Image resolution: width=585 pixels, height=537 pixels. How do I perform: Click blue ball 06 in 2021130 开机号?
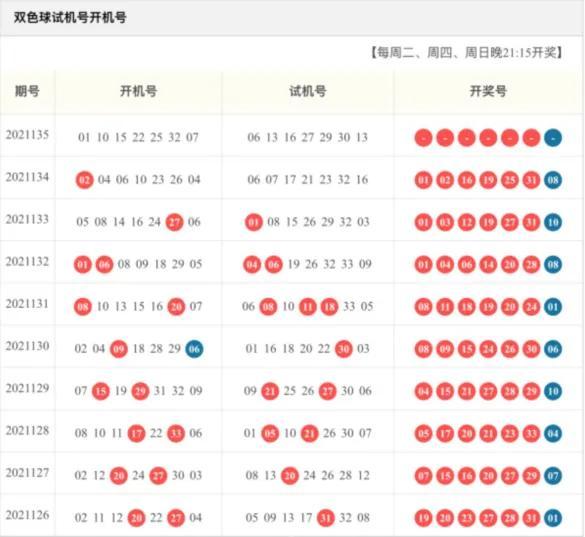pos(194,349)
